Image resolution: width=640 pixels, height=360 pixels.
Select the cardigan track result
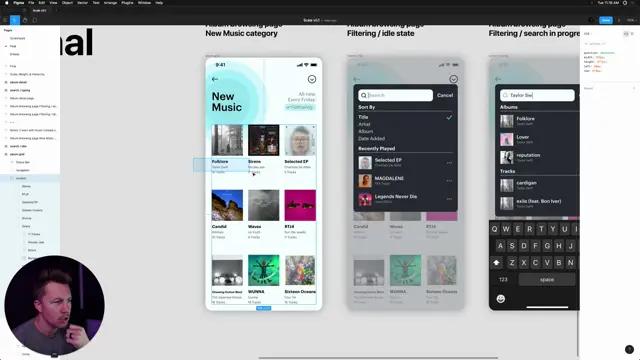[x=539, y=185]
